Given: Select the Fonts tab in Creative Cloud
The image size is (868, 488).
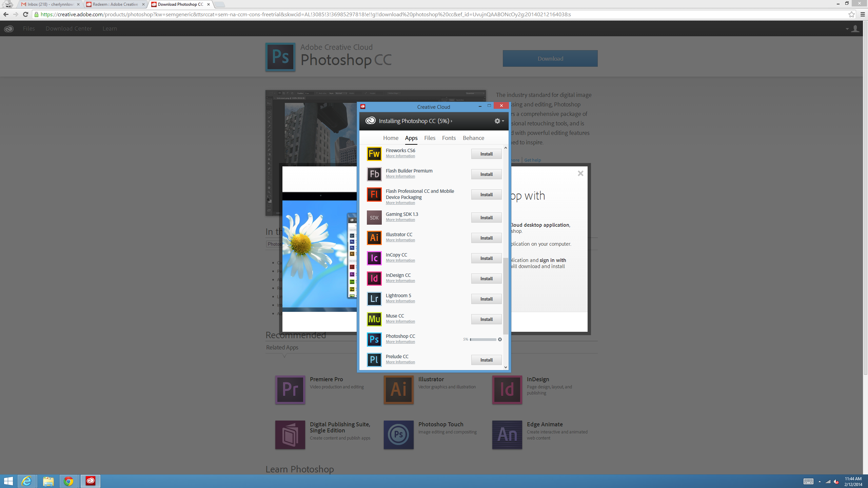Looking at the screenshot, I should click(x=449, y=138).
